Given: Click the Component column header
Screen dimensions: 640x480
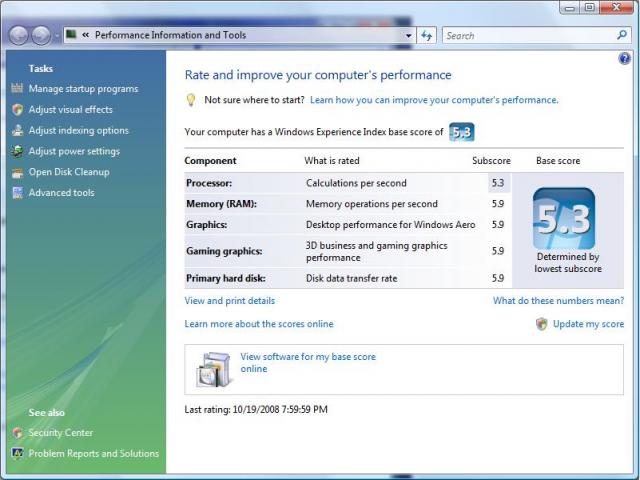Looking at the screenshot, I should coord(210,161).
